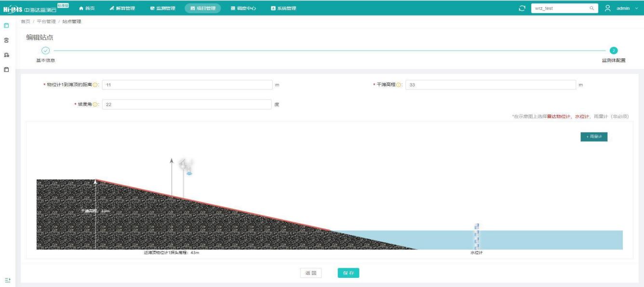Open the 系统管理 menu

(283, 8)
